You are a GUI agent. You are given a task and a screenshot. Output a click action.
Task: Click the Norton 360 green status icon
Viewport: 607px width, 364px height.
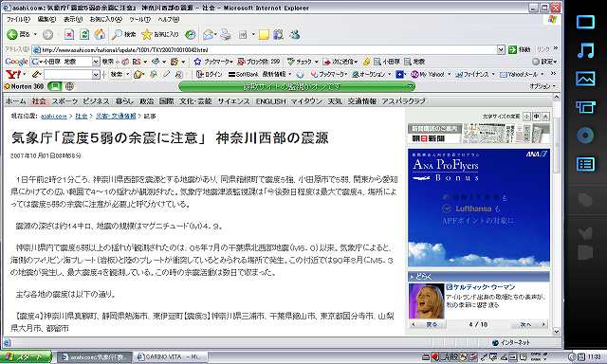54,86
